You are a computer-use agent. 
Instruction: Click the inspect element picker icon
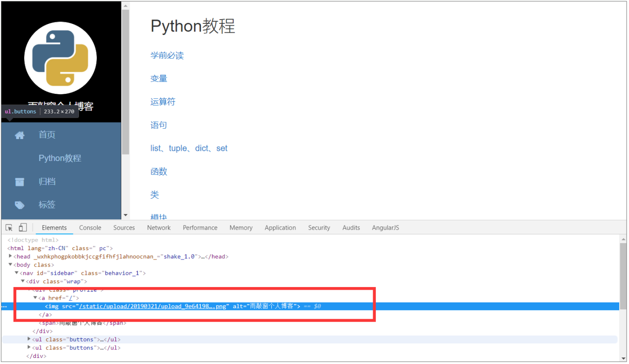click(x=9, y=228)
